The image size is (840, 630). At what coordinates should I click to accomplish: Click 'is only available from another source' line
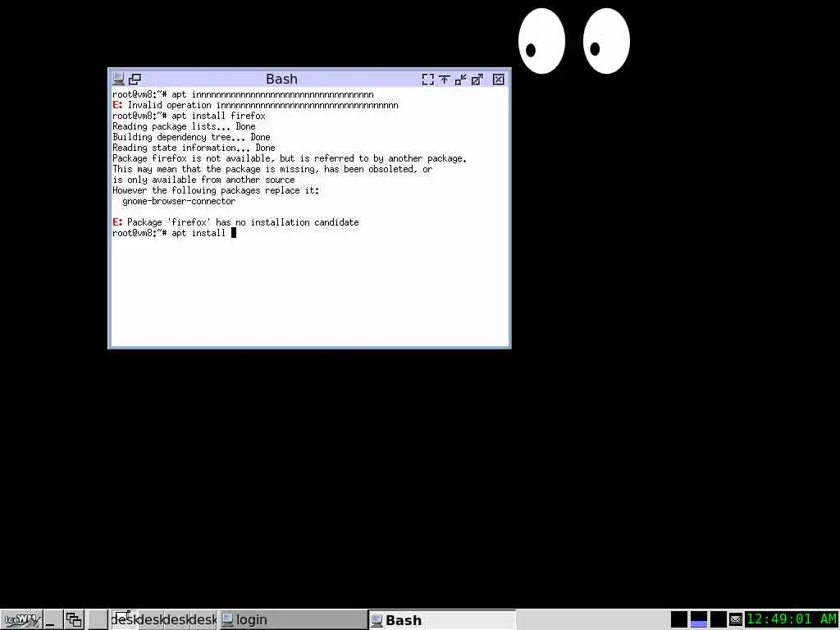(x=203, y=180)
